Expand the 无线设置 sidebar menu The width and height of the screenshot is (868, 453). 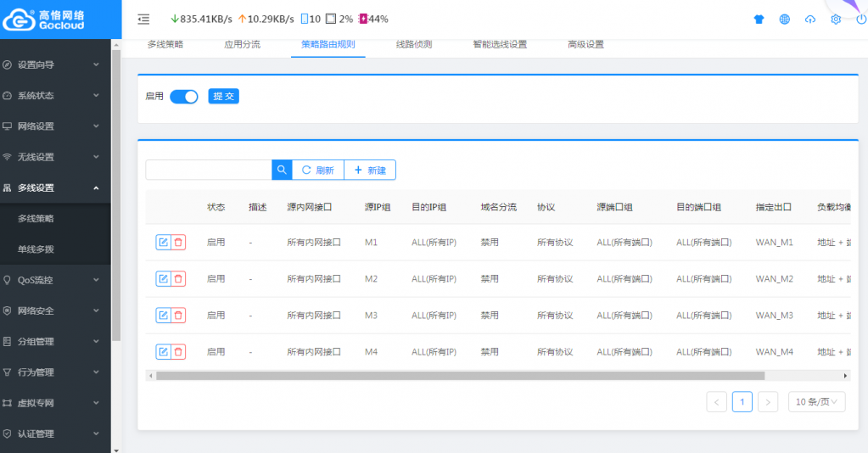[x=55, y=157]
